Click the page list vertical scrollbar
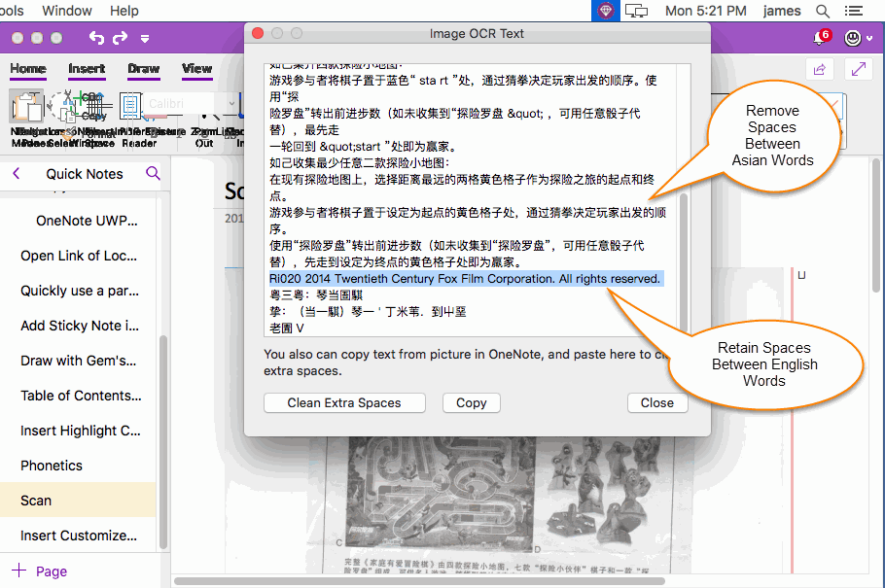 (163, 442)
